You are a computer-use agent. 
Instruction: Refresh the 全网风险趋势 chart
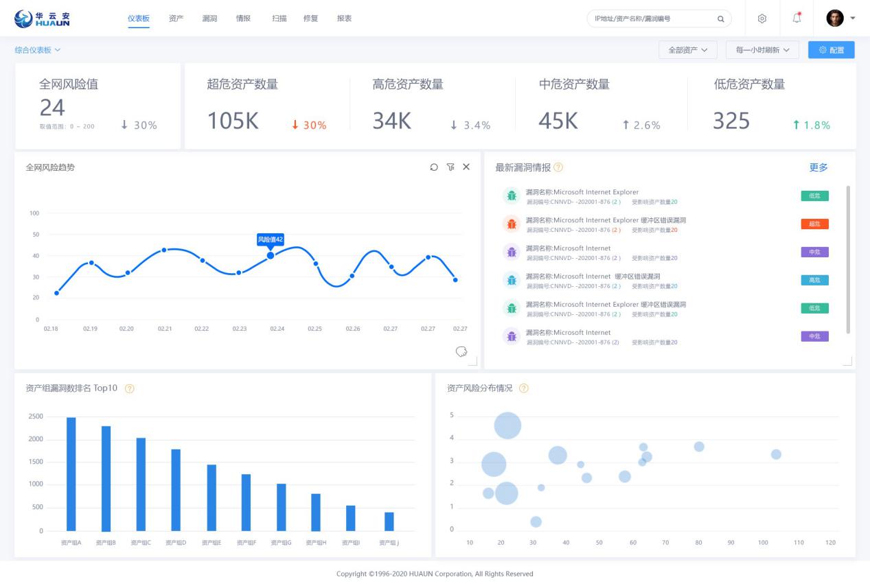[x=434, y=167]
